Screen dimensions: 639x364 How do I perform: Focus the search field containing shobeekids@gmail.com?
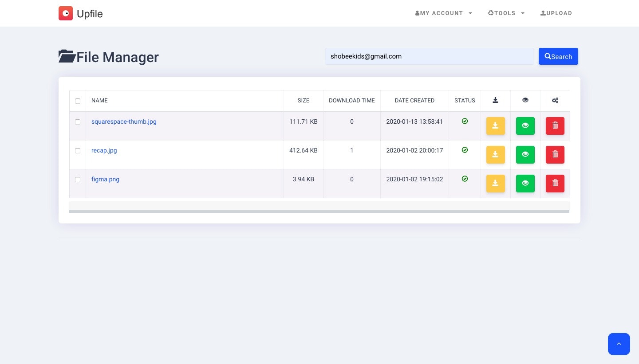430,56
